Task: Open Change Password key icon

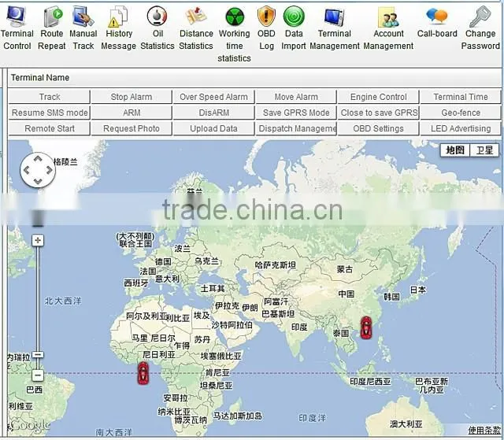Action: pyautogui.click(x=480, y=16)
